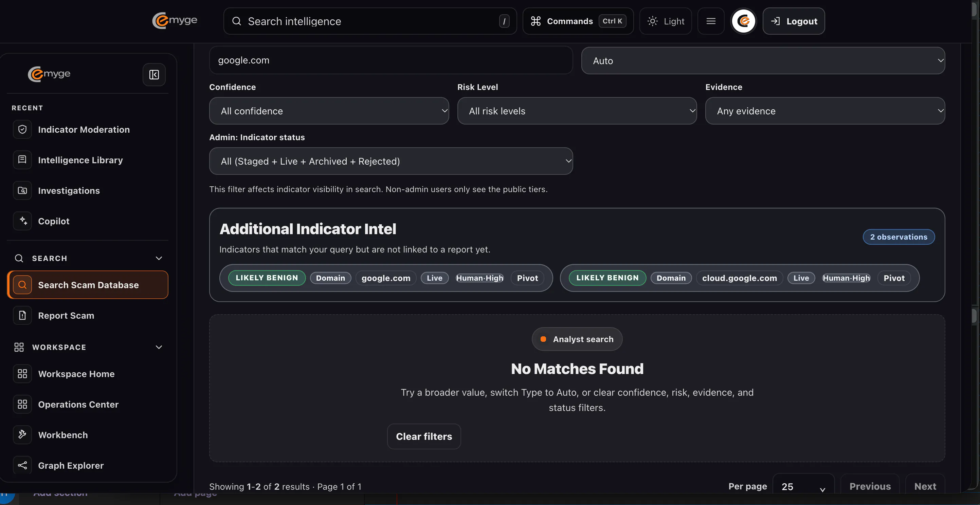Open Workbench tools icon
980x505 pixels.
pyautogui.click(x=22, y=435)
